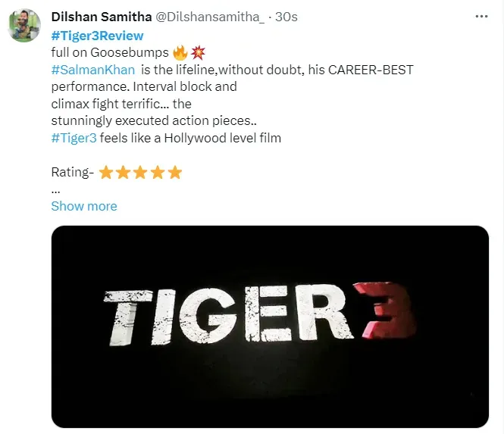Click the truncation ellipsis below the rating
504x434 pixels.
[55, 189]
